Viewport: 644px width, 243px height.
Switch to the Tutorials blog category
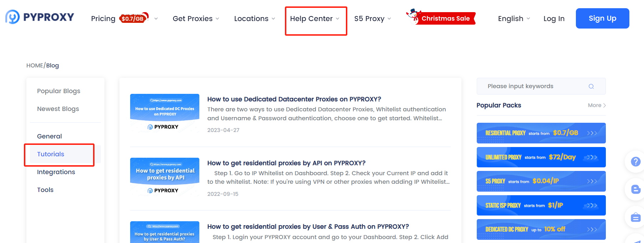pyautogui.click(x=51, y=154)
